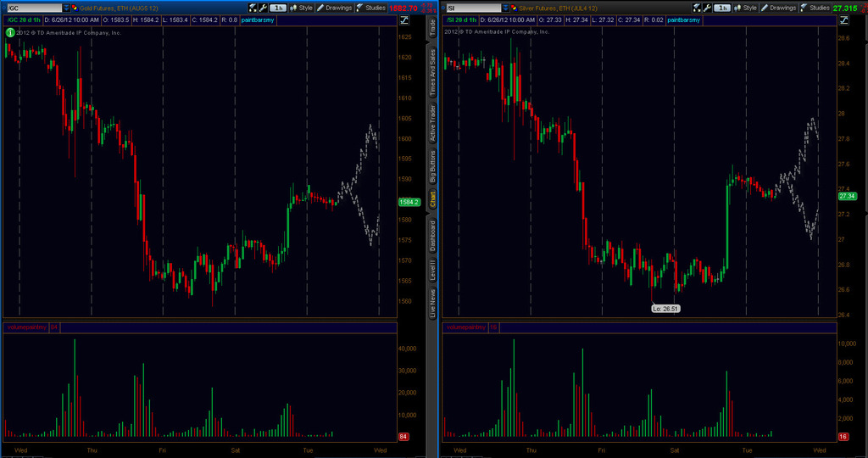Open the Studies menu in Silver chart
868x458 pixels.
(815, 8)
